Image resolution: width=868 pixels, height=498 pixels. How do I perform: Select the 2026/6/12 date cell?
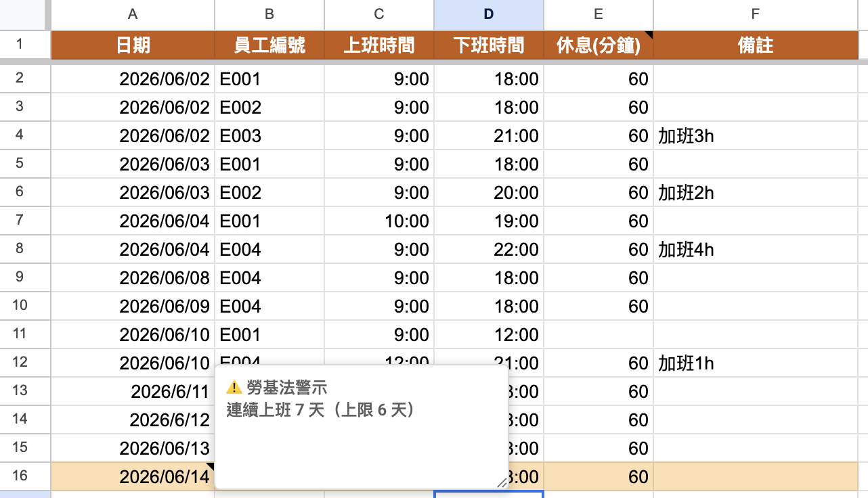click(x=133, y=420)
